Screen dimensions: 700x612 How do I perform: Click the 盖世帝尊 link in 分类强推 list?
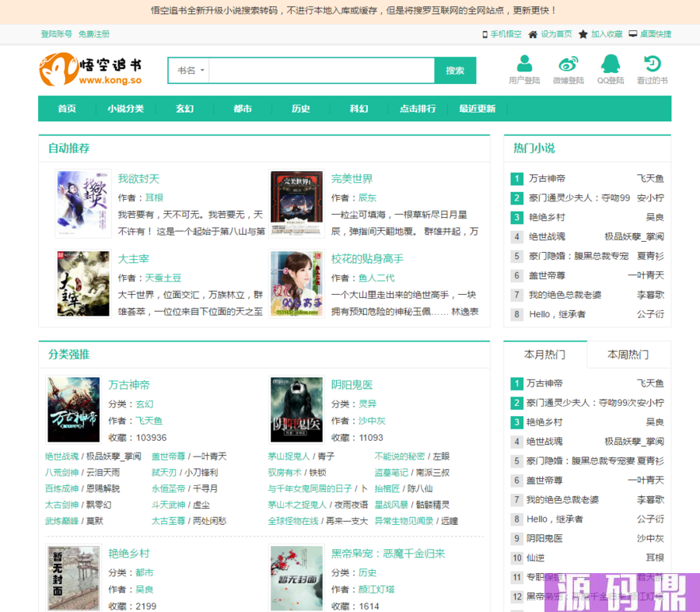pos(168,456)
